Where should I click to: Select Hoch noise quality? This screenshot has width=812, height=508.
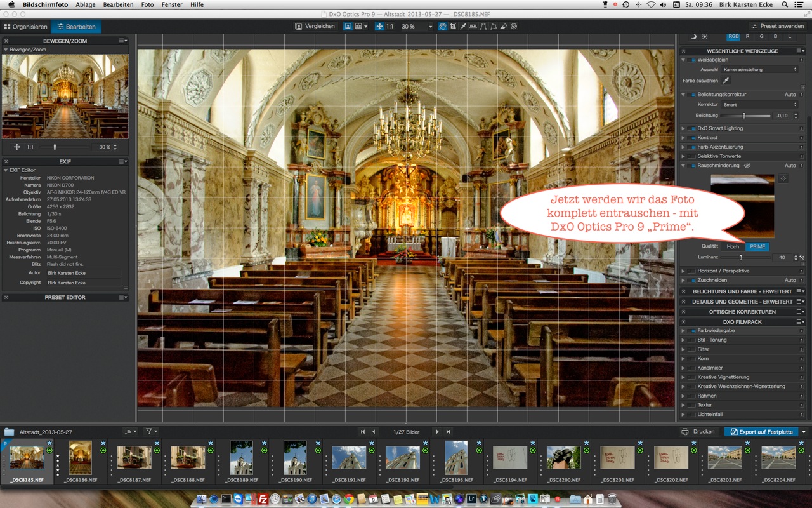(x=733, y=246)
